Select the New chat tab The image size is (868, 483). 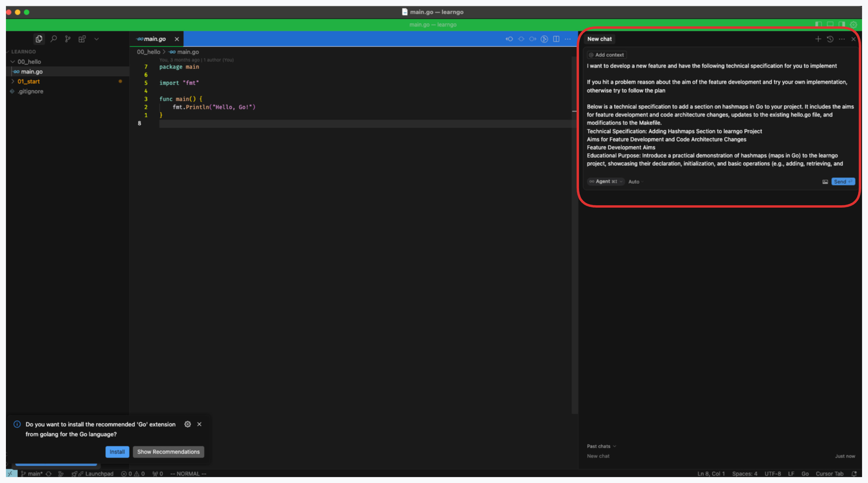click(599, 39)
